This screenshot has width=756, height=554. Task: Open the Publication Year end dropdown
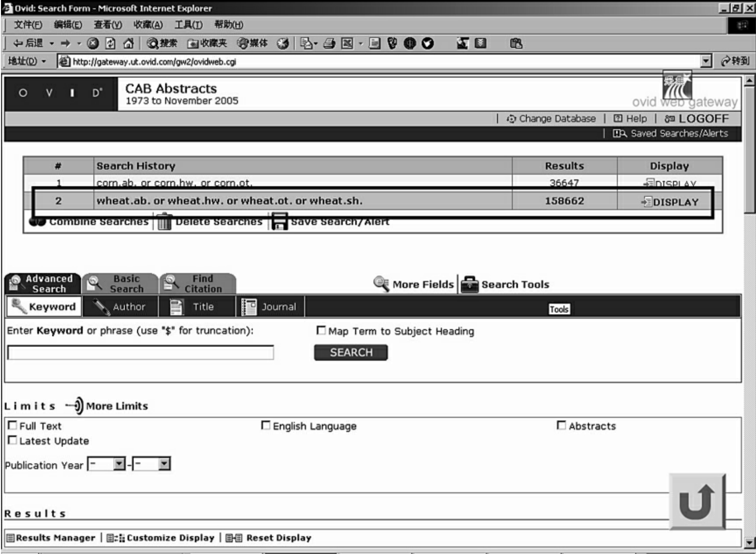tap(164, 464)
